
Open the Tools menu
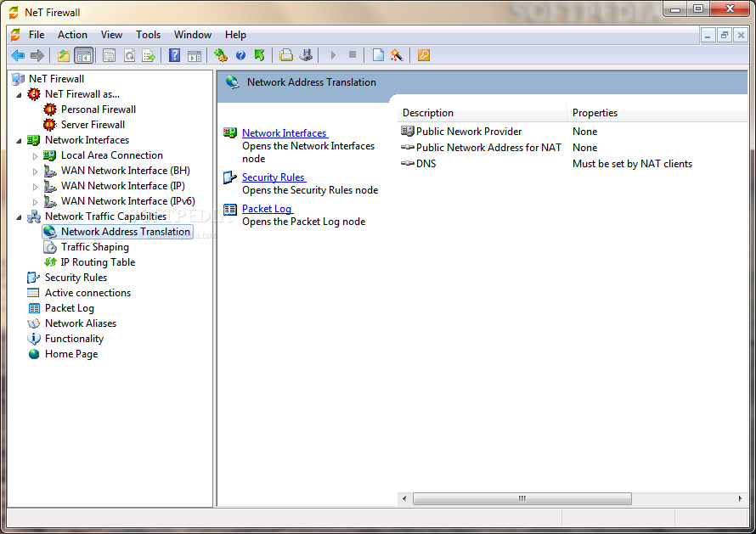[148, 35]
